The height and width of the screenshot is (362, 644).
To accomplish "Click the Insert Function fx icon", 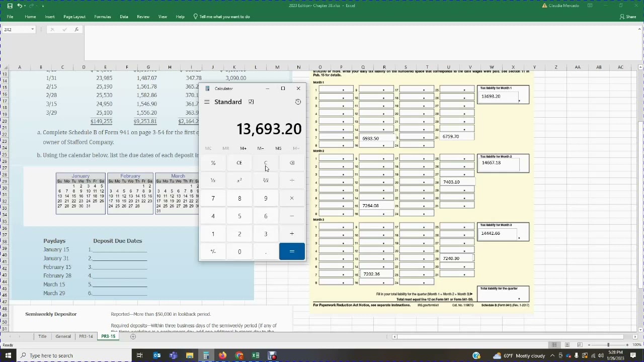I will click(76, 30).
